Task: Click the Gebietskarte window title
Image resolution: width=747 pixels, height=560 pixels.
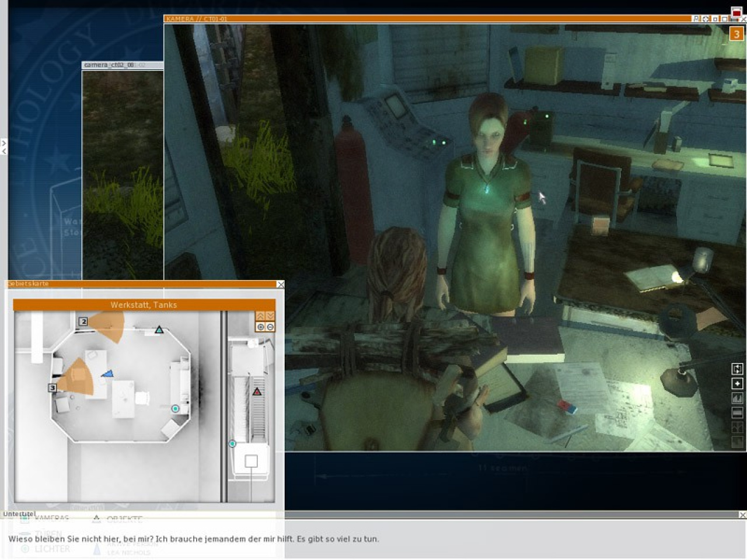Action: pos(27,284)
